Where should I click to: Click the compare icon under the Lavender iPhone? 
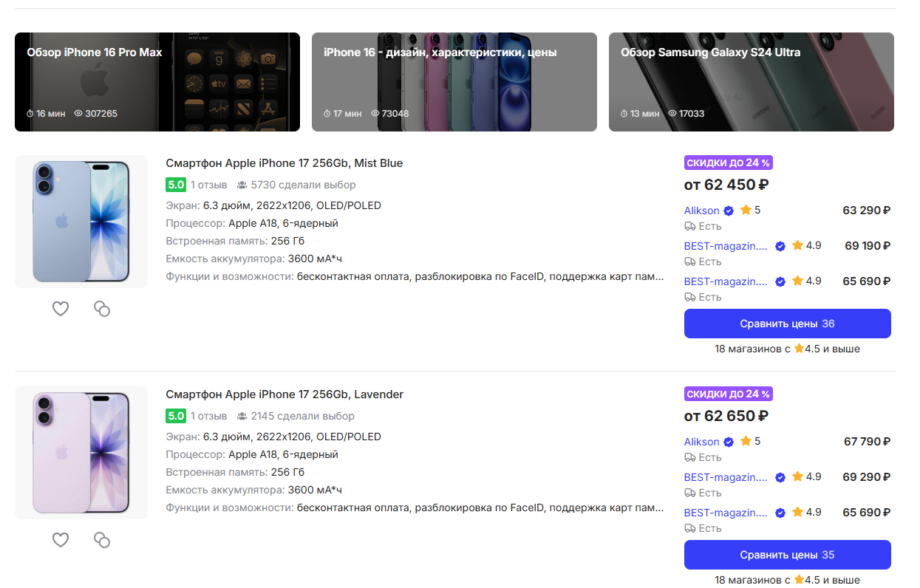coord(102,540)
